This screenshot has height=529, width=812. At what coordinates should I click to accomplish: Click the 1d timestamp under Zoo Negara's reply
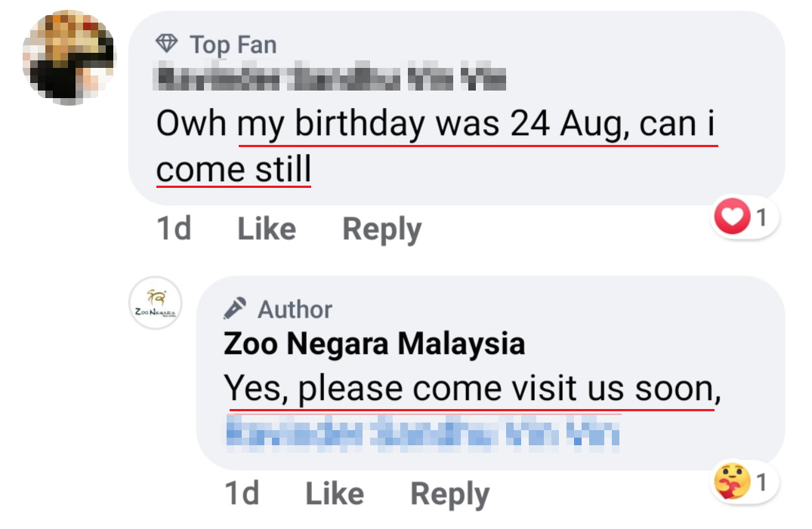pos(242,494)
